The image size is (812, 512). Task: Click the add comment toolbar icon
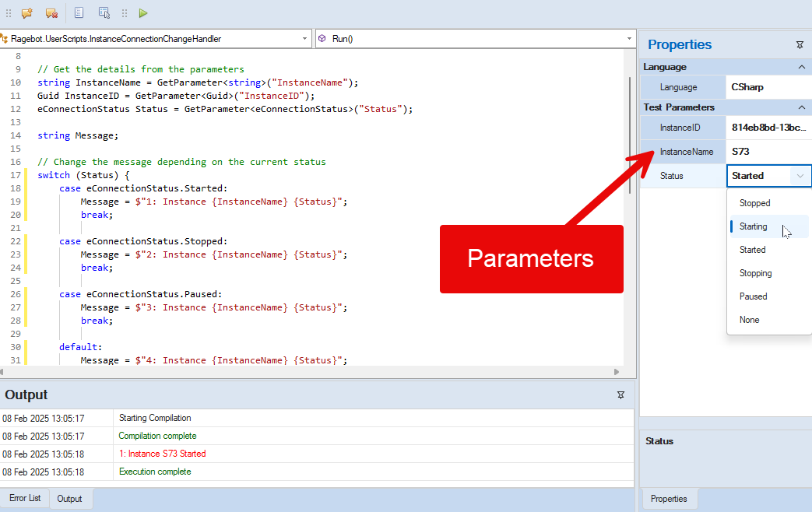pyautogui.click(x=26, y=12)
